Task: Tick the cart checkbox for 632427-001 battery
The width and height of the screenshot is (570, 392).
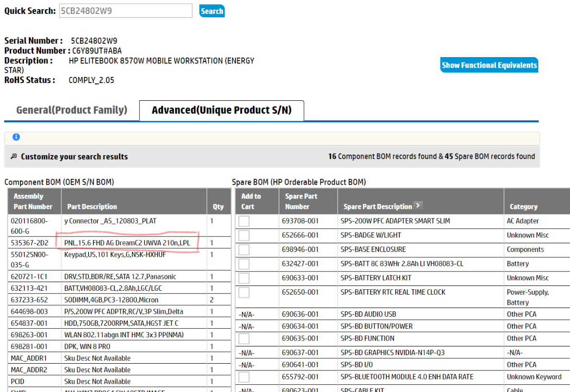Action: pos(244,263)
